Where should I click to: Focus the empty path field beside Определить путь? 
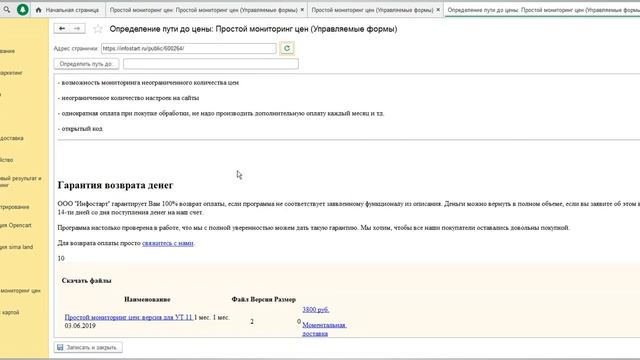tap(211, 64)
